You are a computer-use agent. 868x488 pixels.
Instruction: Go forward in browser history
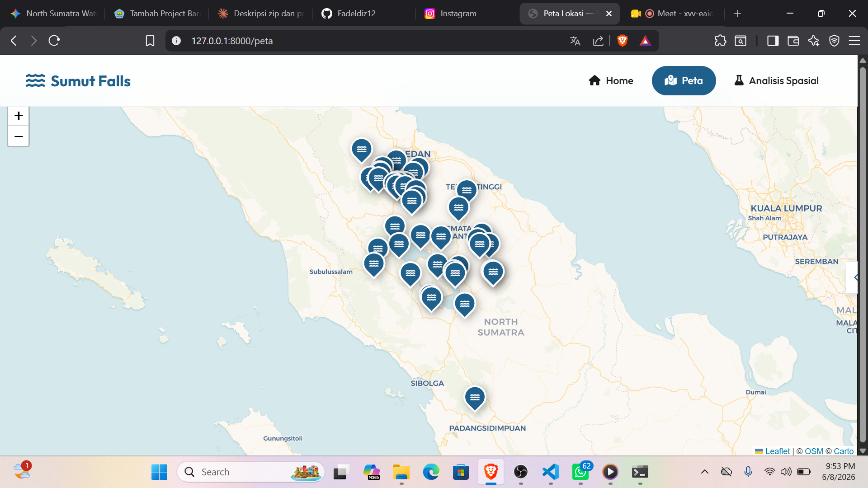(x=34, y=41)
